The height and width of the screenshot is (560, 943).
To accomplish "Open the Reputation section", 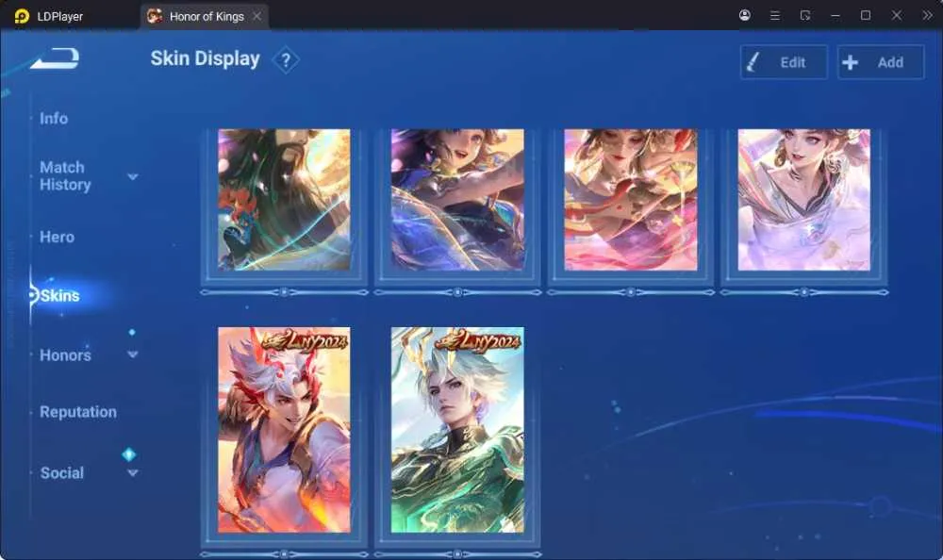I will (x=78, y=412).
